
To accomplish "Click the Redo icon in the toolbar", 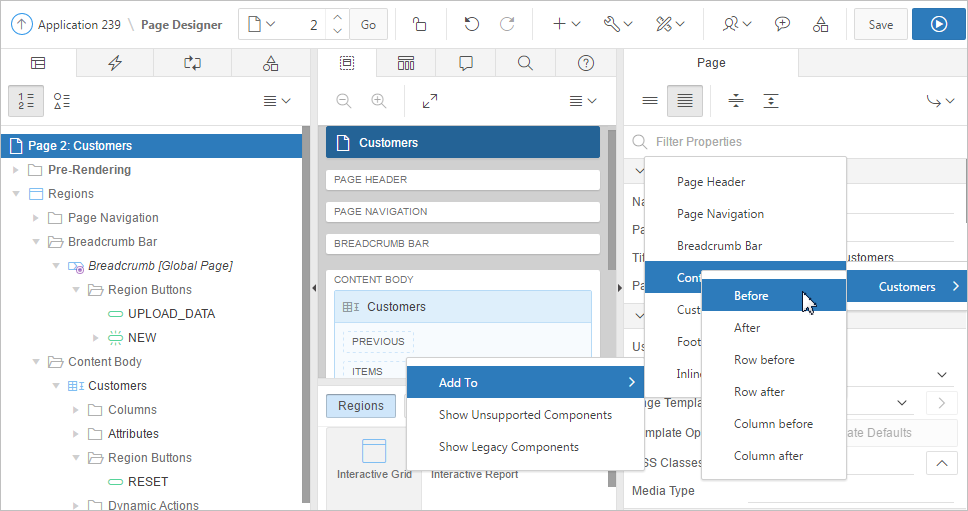I will tap(507, 24).
